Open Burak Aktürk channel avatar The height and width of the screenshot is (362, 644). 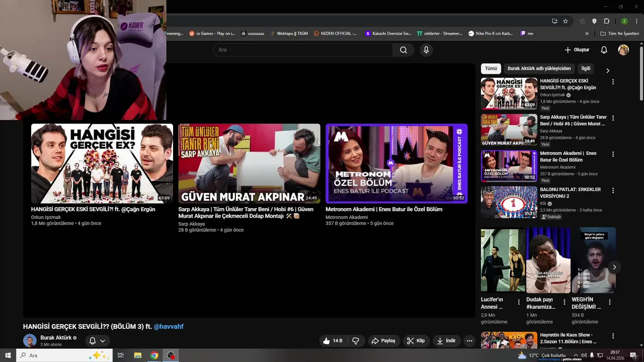pyautogui.click(x=30, y=340)
